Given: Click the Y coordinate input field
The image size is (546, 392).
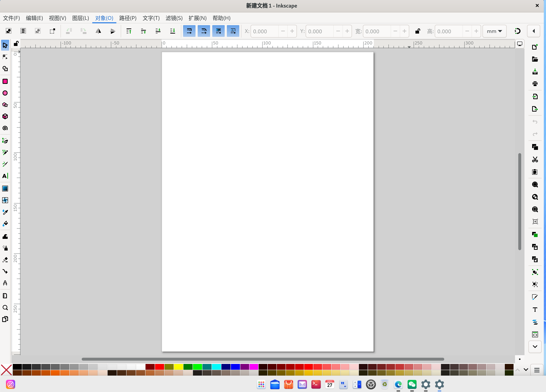Looking at the screenshot, I should (x=320, y=31).
